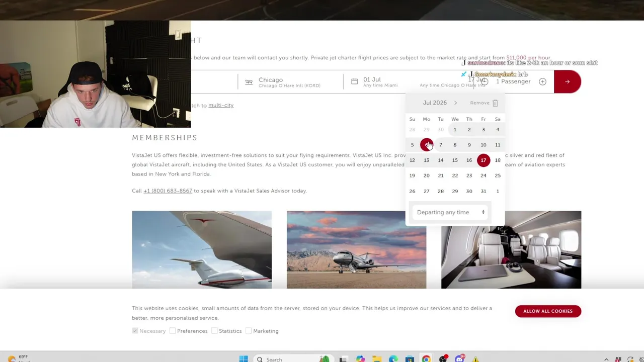Click the 1 Passenger field

tap(513, 81)
